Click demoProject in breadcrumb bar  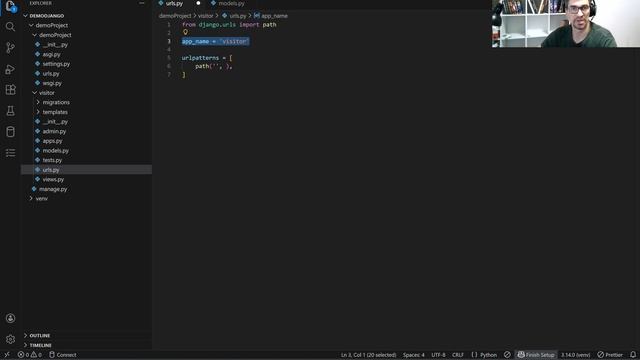point(175,16)
